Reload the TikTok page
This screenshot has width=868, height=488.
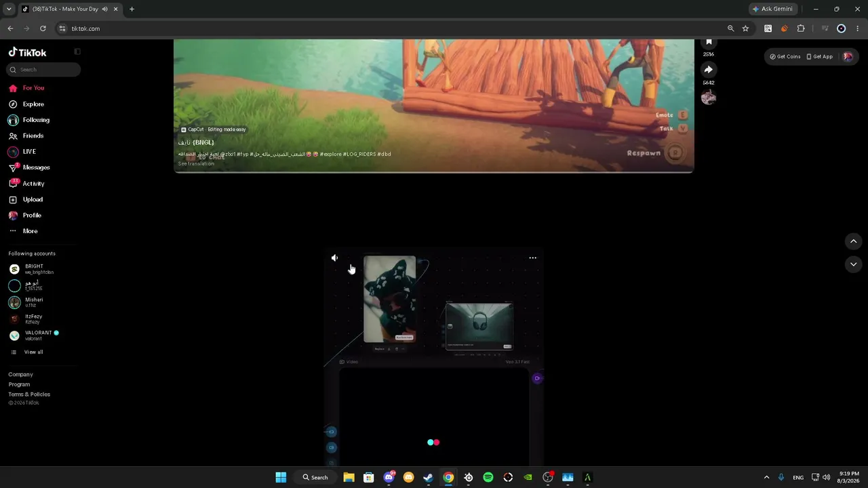pos(43,28)
